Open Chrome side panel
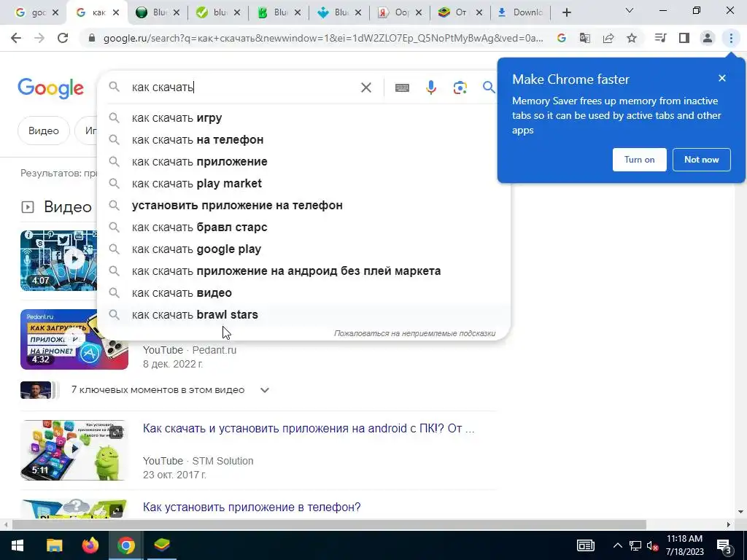This screenshot has height=560, width=747. [684, 38]
